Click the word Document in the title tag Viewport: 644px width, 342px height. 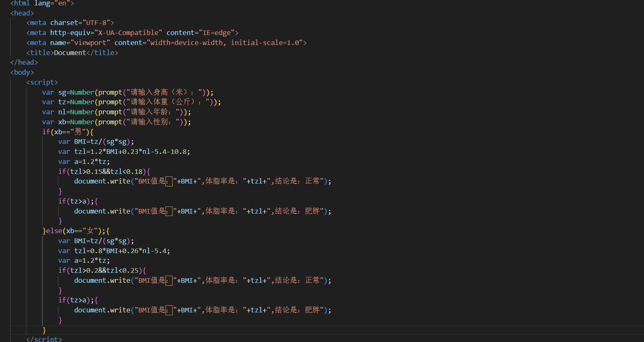click(x=70, y=53)
